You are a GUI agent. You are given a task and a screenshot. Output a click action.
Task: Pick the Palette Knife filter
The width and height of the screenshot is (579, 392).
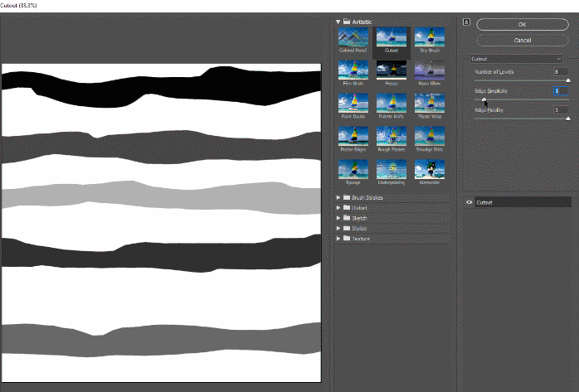coord(392,104)
